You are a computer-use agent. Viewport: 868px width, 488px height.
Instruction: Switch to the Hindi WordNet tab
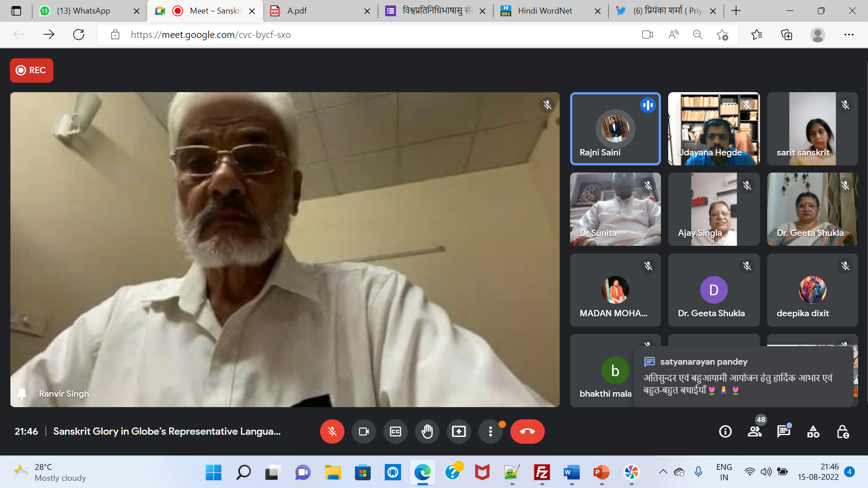click(545, 11)
